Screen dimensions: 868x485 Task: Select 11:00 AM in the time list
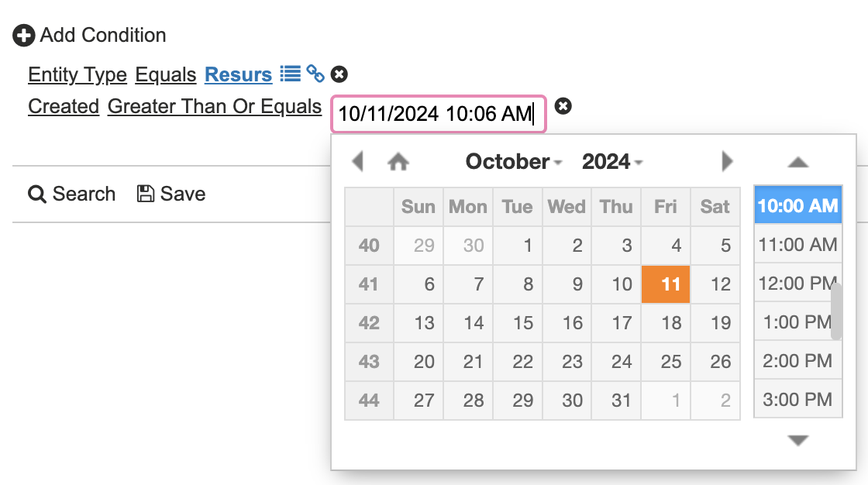pyautogui.click(x=797, y=245)
